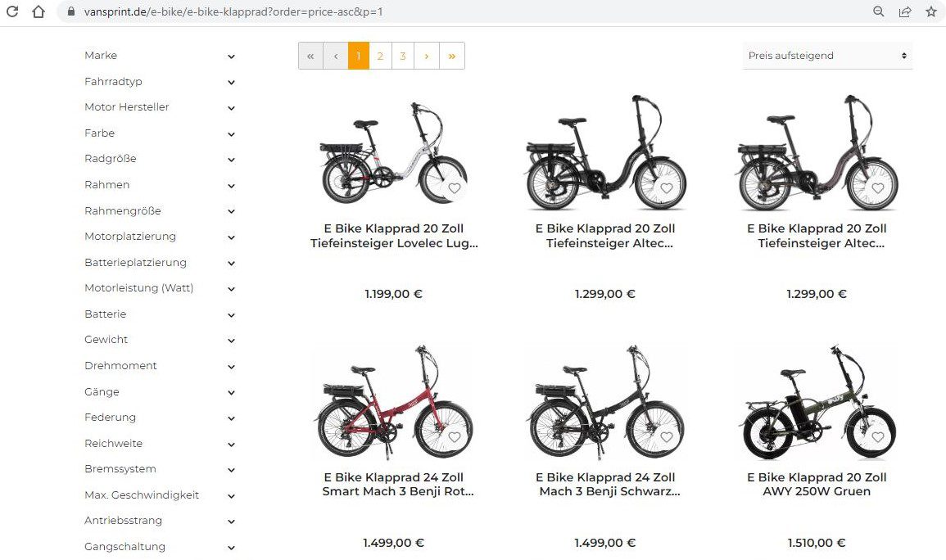Favorite the third bike, a grey Altec Tiefeinsteiger
This screenshot has height=560, width=946.
point(878,188)
